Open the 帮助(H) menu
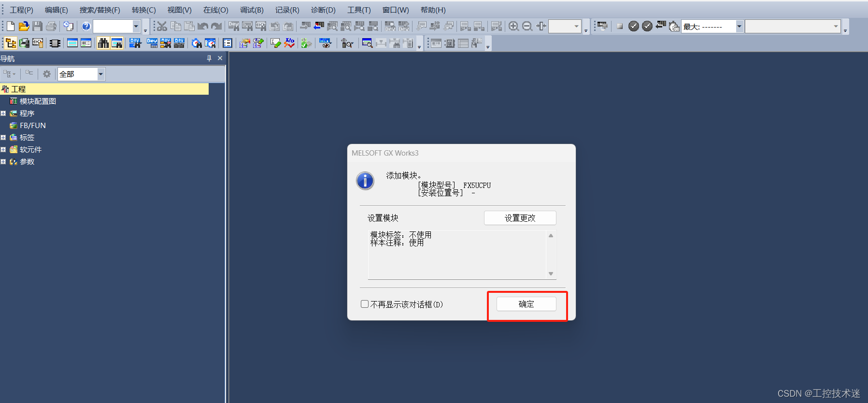This screenshot has width=868, height=403. point(433,10)
